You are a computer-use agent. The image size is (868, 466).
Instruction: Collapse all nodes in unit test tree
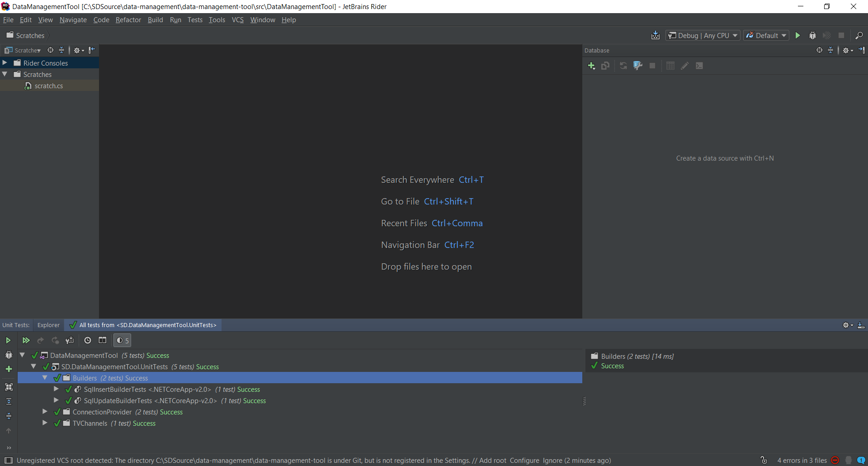click(9, 416)
